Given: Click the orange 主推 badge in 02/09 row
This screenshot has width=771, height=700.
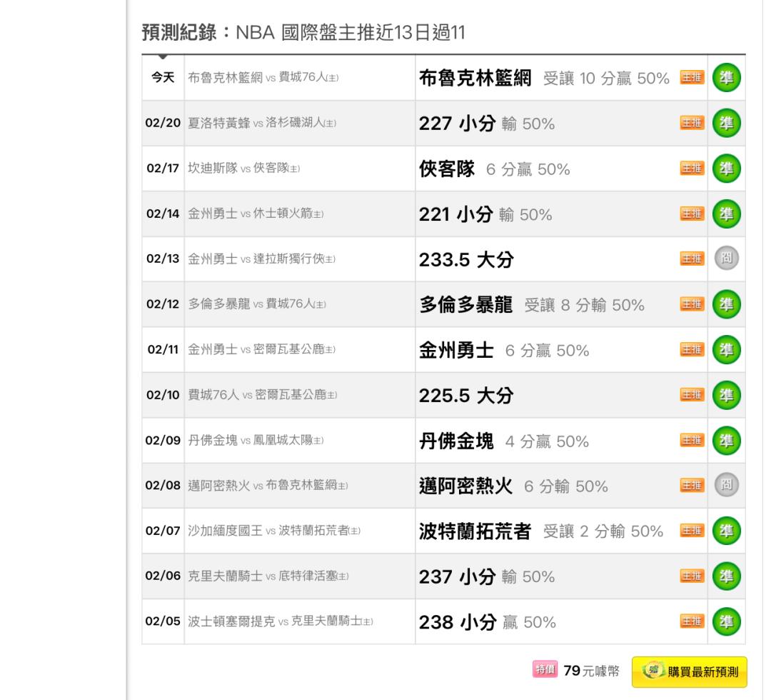Looking at the screenshot, I should (692, 440).
